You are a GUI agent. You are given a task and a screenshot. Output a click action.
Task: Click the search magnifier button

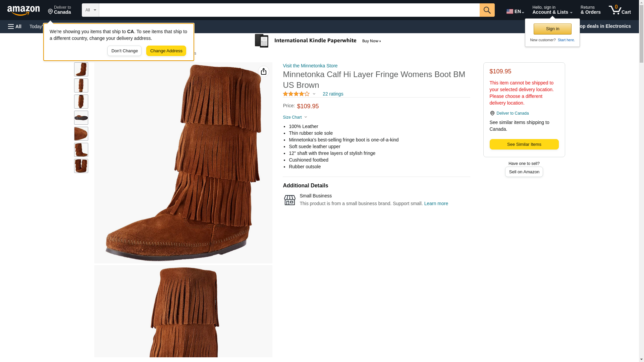[x=487, y=10]
